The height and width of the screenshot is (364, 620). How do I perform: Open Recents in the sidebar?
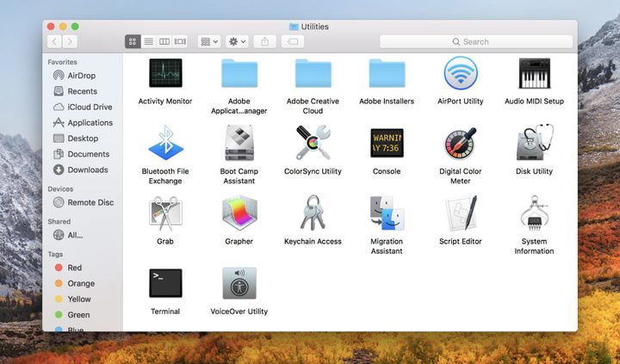[x=83, y=91]
